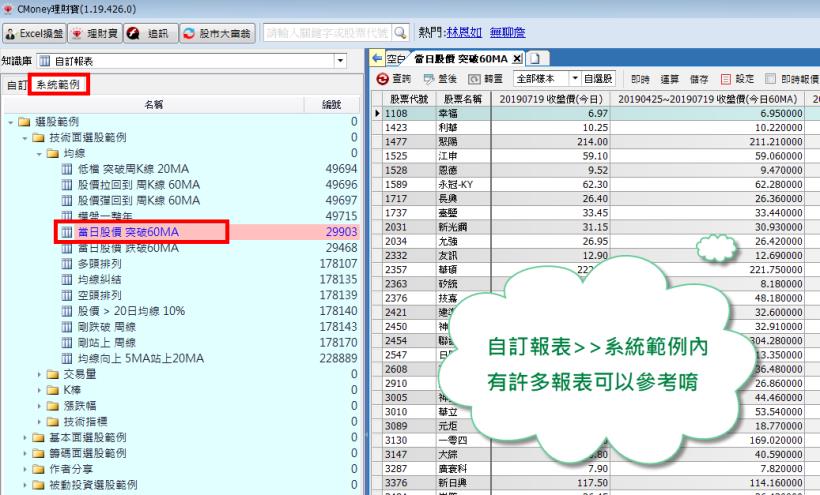Switch to the 系統範例 tab
This screenshot has width=820, height=495.
59,86
